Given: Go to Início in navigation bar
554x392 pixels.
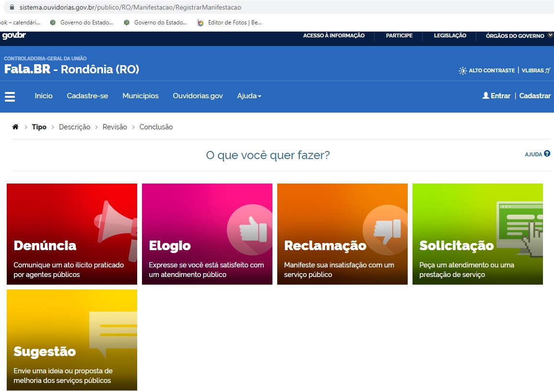Looking at the screenshot, I should [44, 96].
